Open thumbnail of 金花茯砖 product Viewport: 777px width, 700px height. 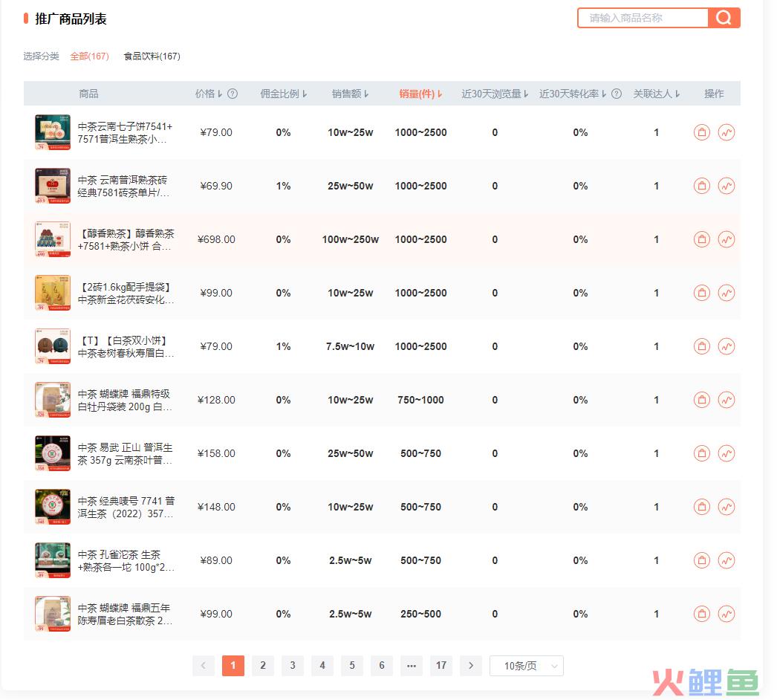click(x=53, y=293)
